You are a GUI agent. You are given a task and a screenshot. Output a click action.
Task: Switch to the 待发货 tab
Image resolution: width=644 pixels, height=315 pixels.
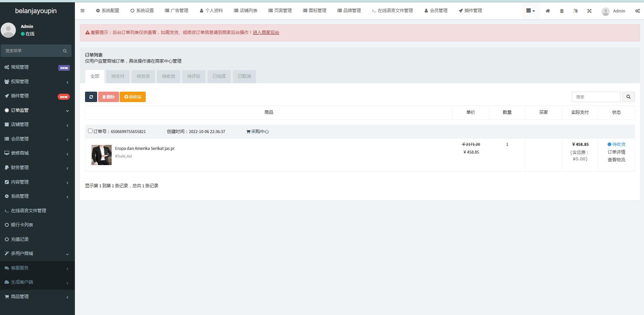tap(143, 76)
